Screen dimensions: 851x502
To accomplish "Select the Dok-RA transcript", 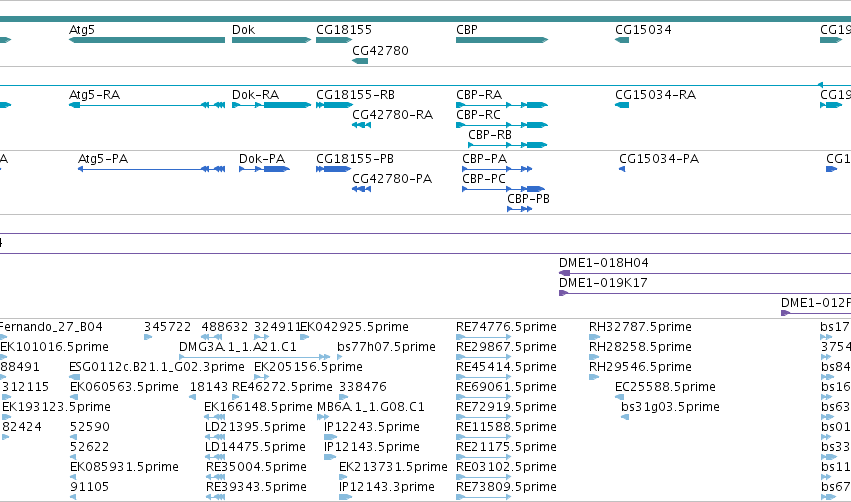I will [x=271, y=105].
